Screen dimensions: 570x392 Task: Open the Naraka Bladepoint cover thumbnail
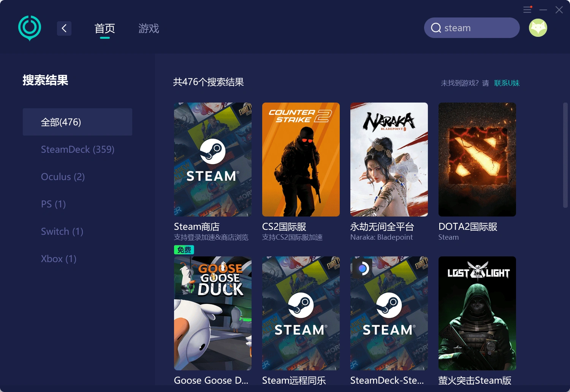[x=389, y=160]
